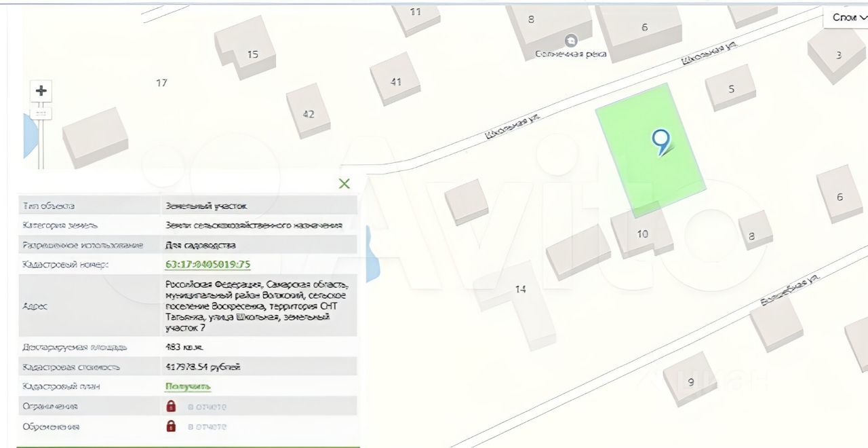Screen dimensions: 868x448
Task: Click the Солнечная река place icon
Action: point(571,41)
